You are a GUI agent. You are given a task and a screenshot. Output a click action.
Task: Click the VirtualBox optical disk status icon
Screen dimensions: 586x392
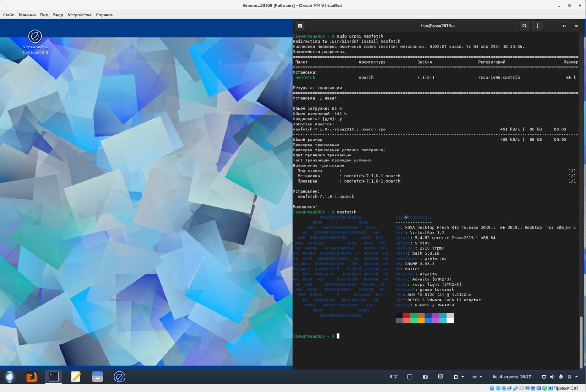(x=498, y=388)
